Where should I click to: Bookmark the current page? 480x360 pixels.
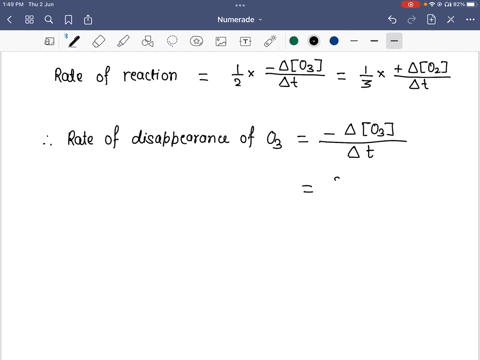click(68, 20)
